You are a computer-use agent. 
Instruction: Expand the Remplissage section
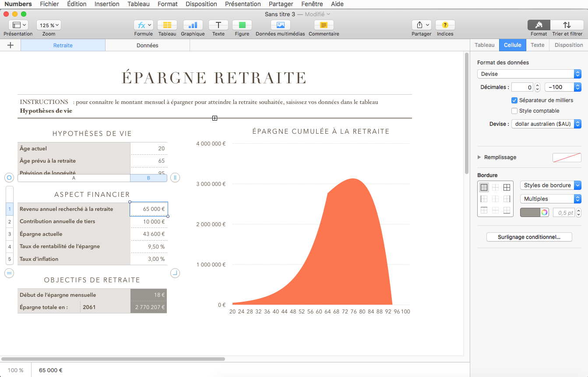click(x=479, y=157)
